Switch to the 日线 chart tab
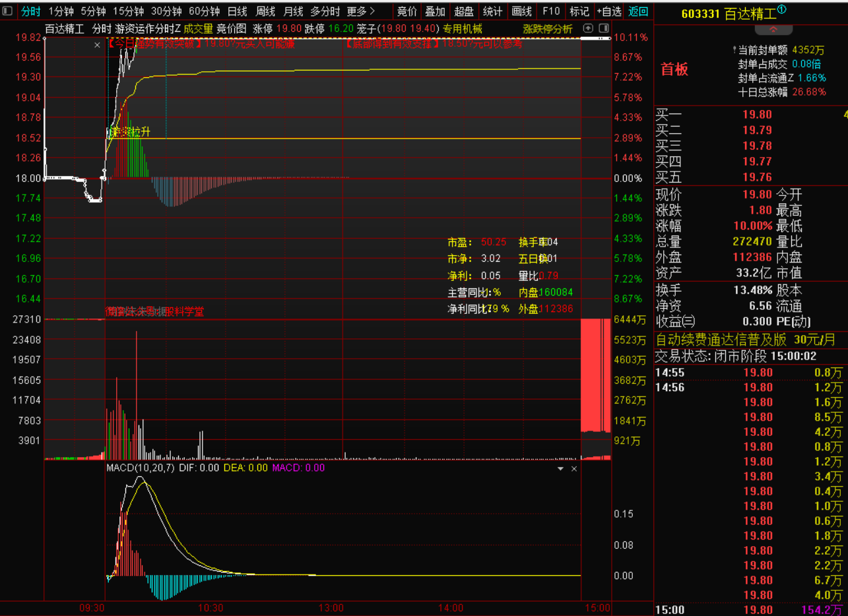The width and height of the screenshot is (848, 616). (x=237, y=11)
